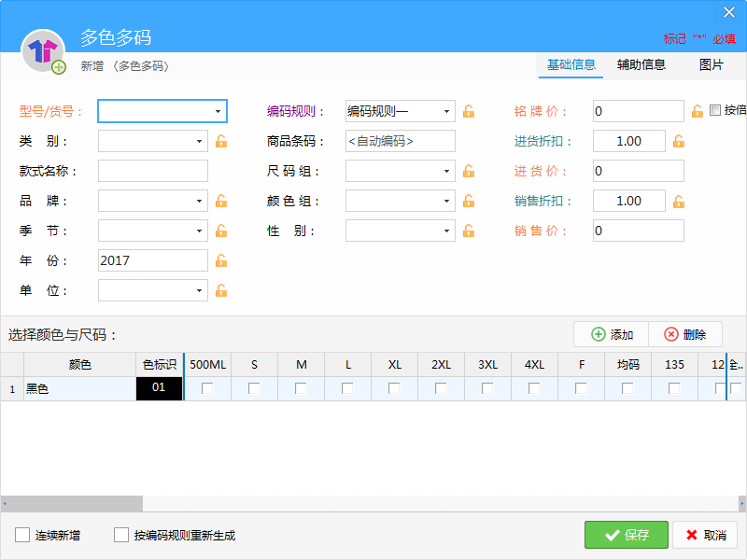The height and width of the screenshot is (560, 747).
Task: Expand the 编码规则 dropdown showing 编码规则一
Action: tap(446, 111)
